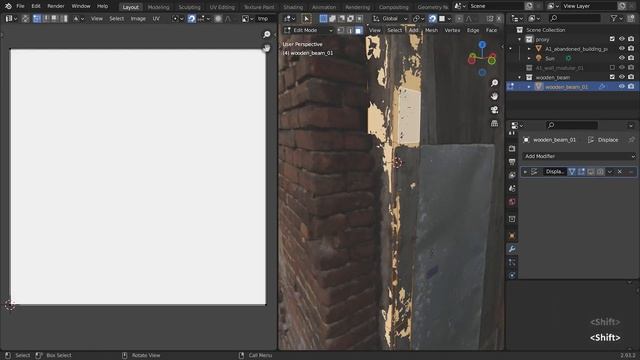Select the tweak select tool arrow
This screenshot has height=360, width=640.
[x=307, y=18]
